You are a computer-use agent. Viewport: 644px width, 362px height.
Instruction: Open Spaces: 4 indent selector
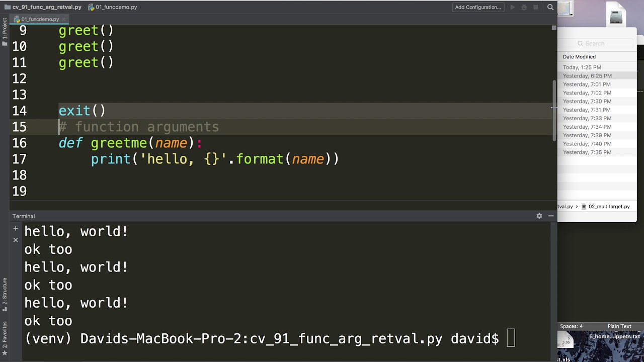point(571,326)
